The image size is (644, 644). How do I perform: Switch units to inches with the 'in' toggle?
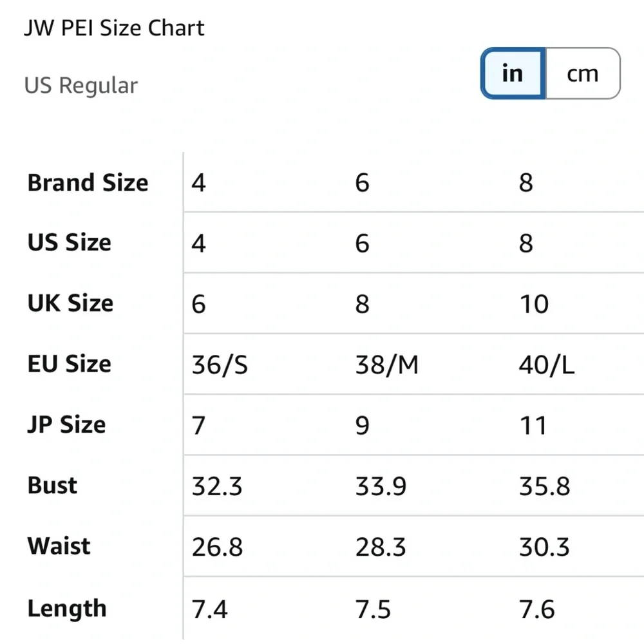tap(513, 73)
